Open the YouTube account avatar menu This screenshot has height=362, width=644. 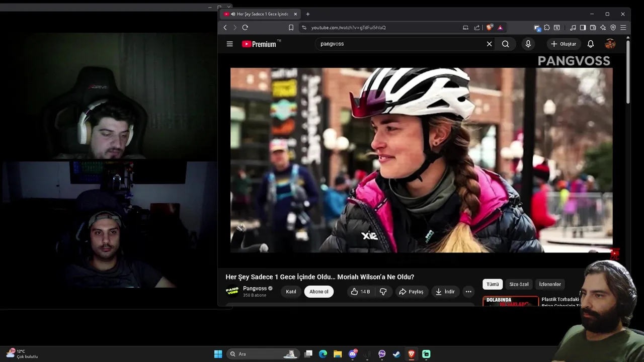pos(610,44)
